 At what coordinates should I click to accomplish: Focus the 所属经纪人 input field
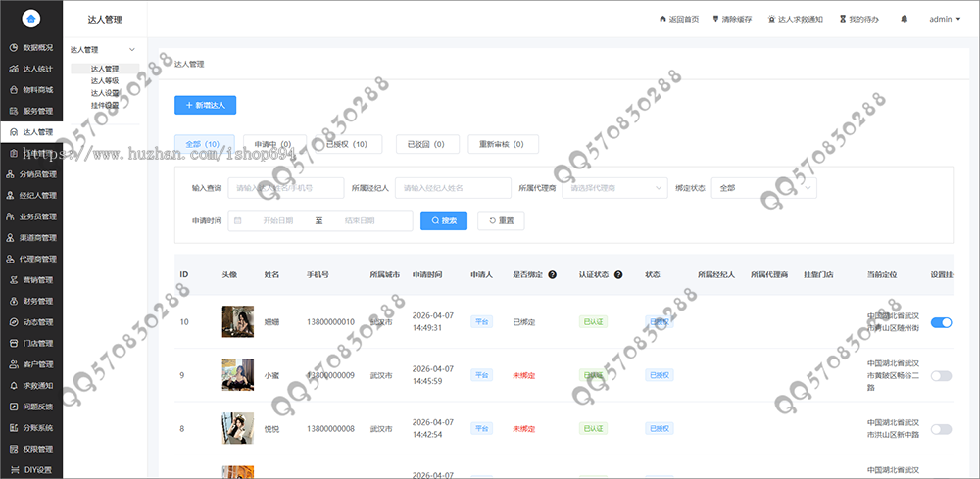point(453,188)
